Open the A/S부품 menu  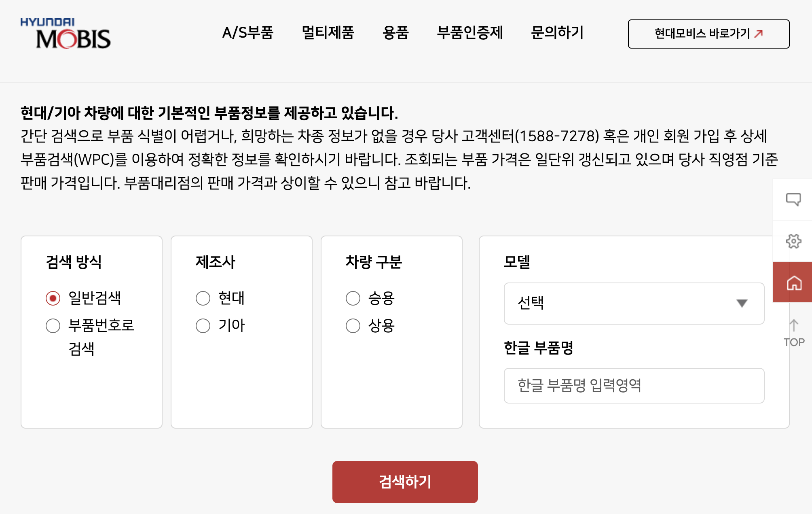click(x=248, y=34)
